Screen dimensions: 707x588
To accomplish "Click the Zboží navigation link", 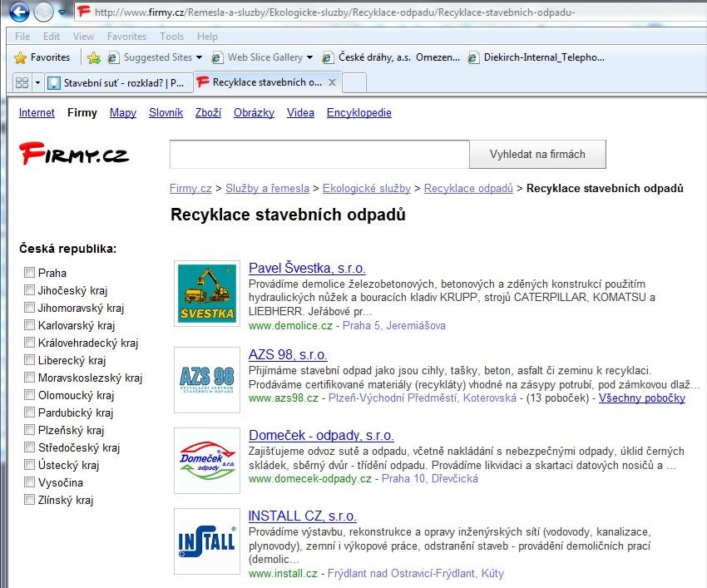I will coord(208,113).
